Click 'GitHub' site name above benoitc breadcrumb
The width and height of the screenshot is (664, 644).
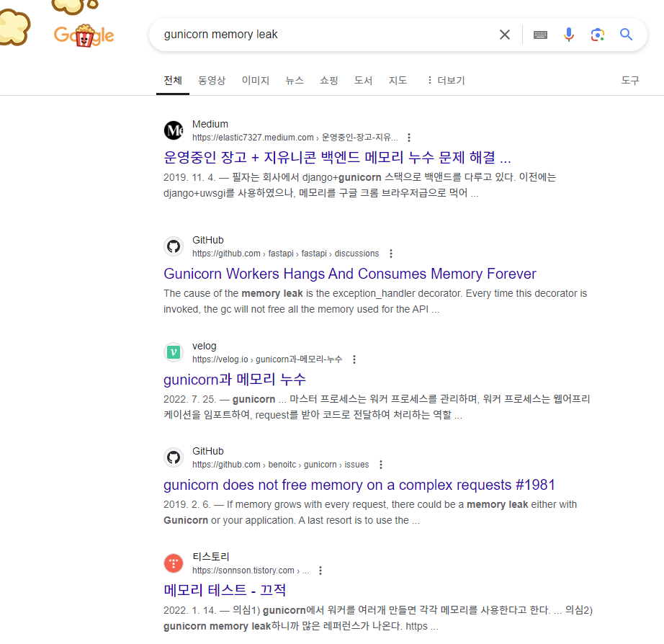pos(208,451)
